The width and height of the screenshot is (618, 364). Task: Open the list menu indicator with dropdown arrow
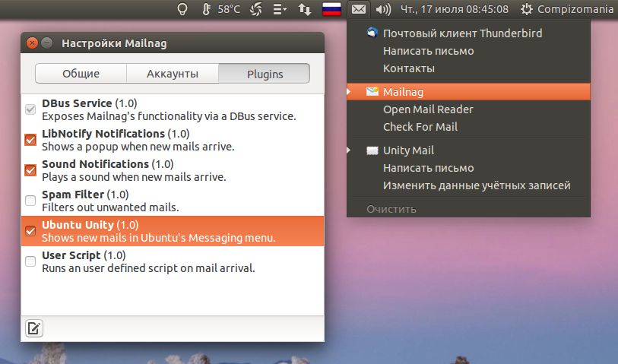coord(280,8)
